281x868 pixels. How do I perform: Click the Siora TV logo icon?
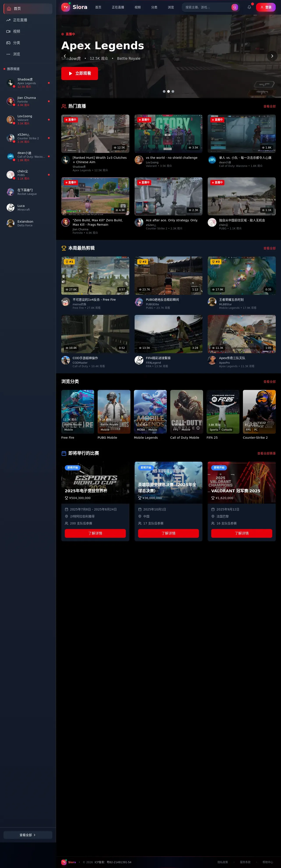65,7
